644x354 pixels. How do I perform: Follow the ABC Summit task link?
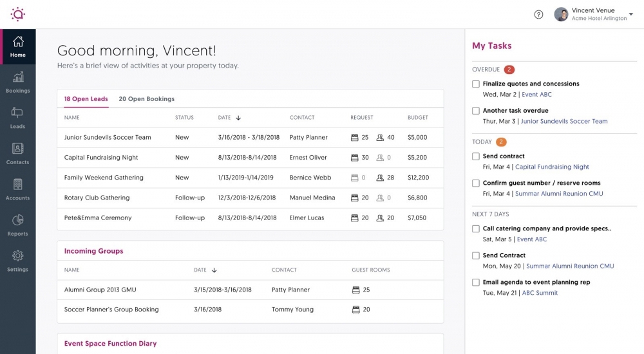(x=540, y=293)
